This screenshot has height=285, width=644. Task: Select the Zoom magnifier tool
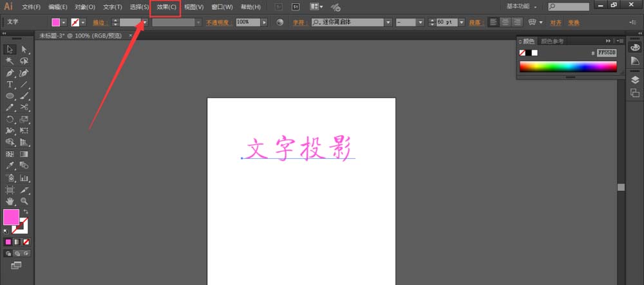24,201
